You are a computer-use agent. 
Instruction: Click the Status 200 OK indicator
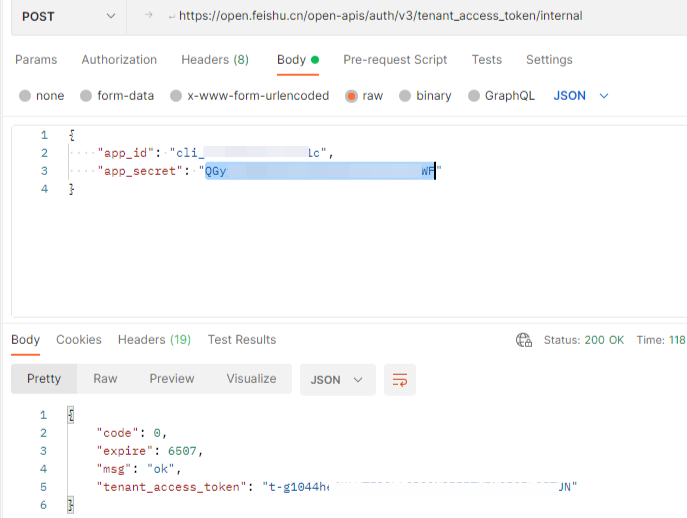[x=584, y=340]
